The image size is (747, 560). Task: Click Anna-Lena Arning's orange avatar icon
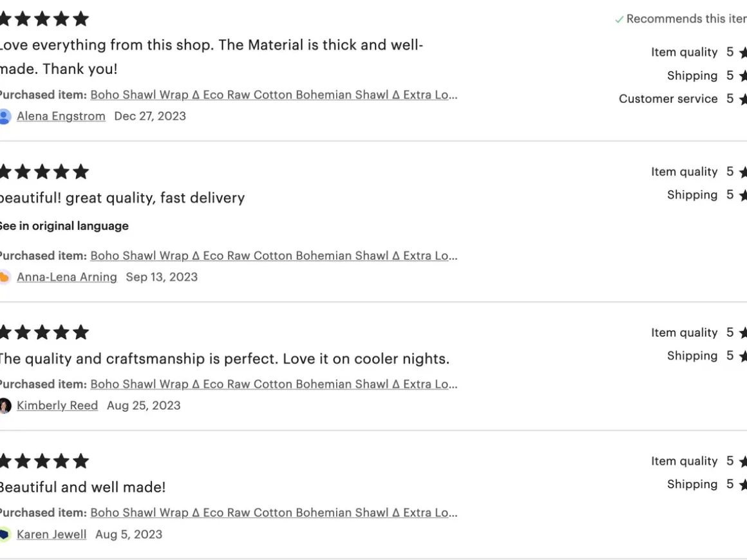[5, 277]
